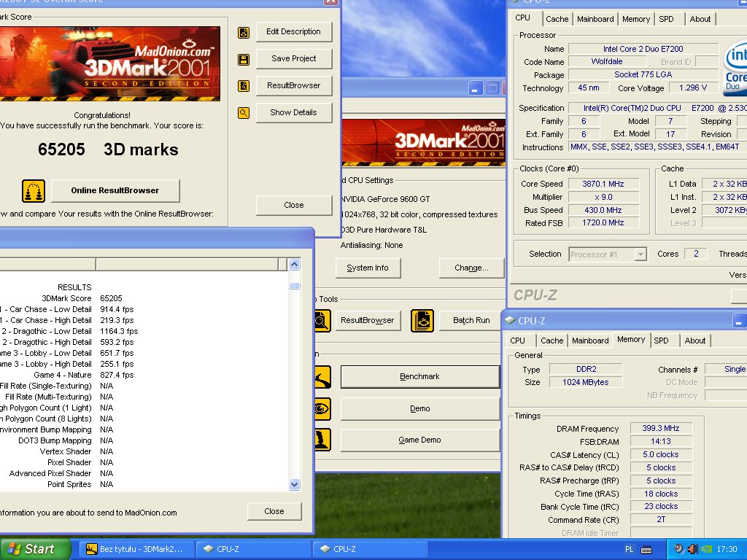The height and width of the screenshot is (560, 747).
Task: Click the first system tray icon
Action: click(x=679, y=549)
